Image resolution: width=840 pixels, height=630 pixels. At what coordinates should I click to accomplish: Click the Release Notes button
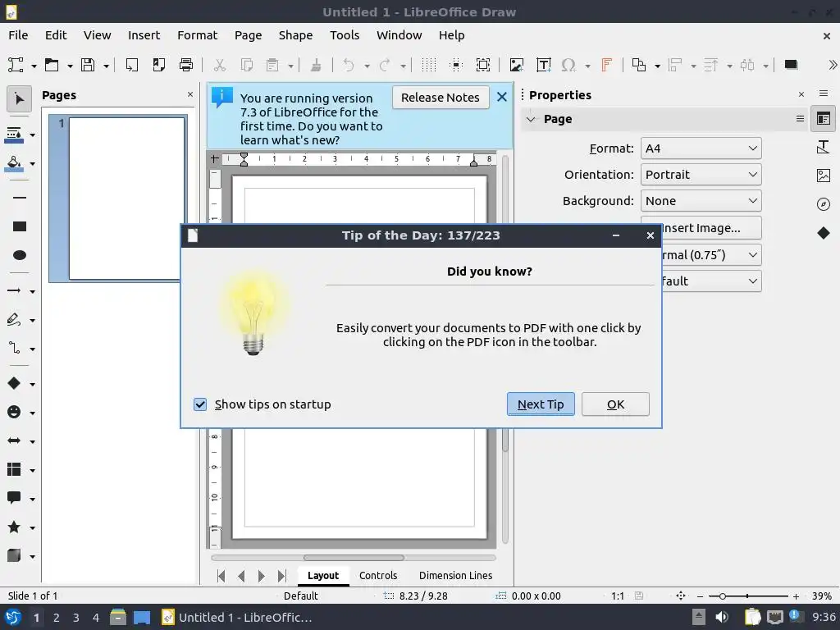(x=440, y=98)
